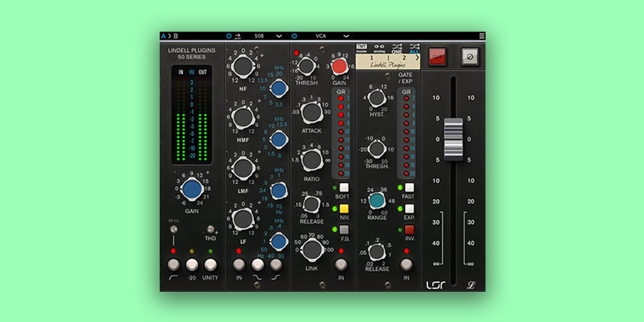Click the Lindell L logo
Image resolution: width=644 pixels, height=322 pixels.
pyautogui.click(x=470, y=284)
